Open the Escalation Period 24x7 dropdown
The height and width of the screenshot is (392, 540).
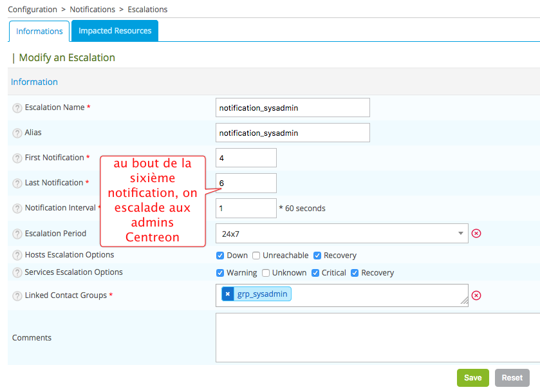(x=341, y=233)
